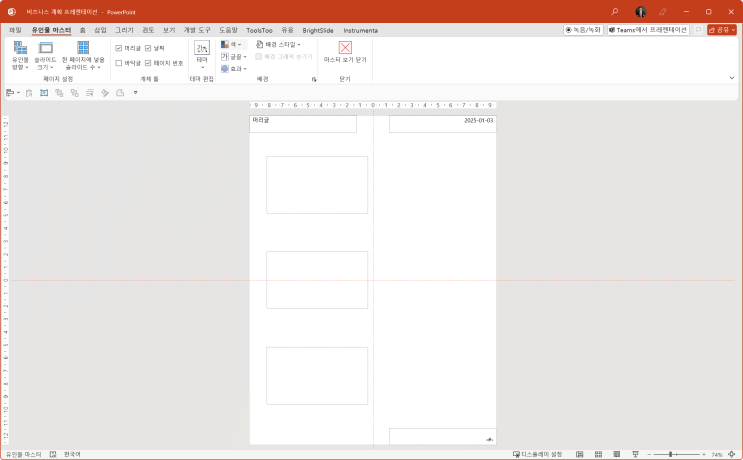Switch to the 보기 ribbon tab
This screenshot has height=460, width=743.
pyautogui.click(x=168, y=30)
